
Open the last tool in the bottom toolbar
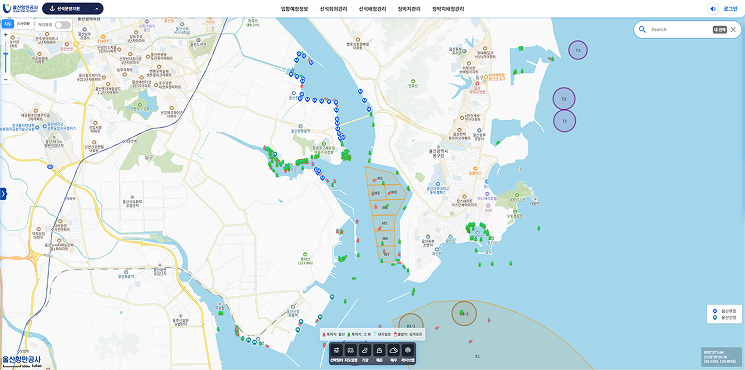[x=408, y=354]
